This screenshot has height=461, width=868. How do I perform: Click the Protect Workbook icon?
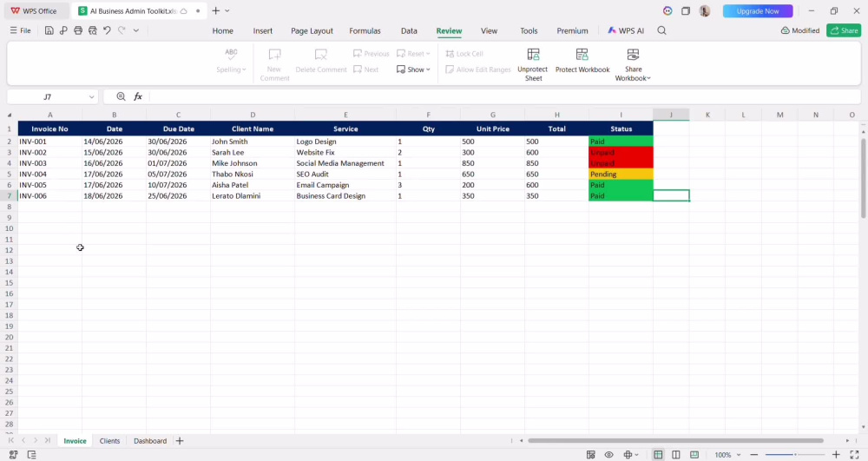[x=582, y=54]
